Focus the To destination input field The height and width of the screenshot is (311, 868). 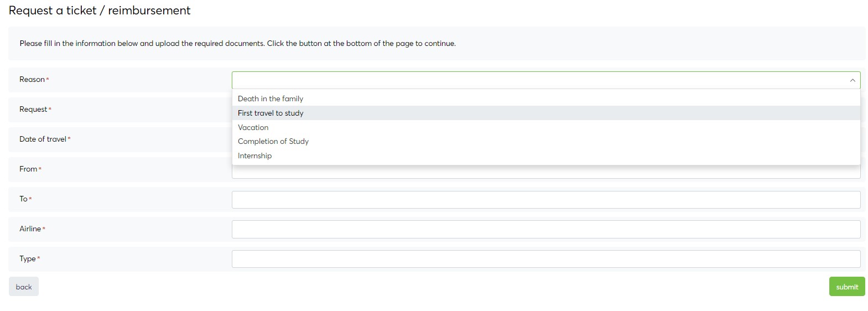[x=545, y=200]
